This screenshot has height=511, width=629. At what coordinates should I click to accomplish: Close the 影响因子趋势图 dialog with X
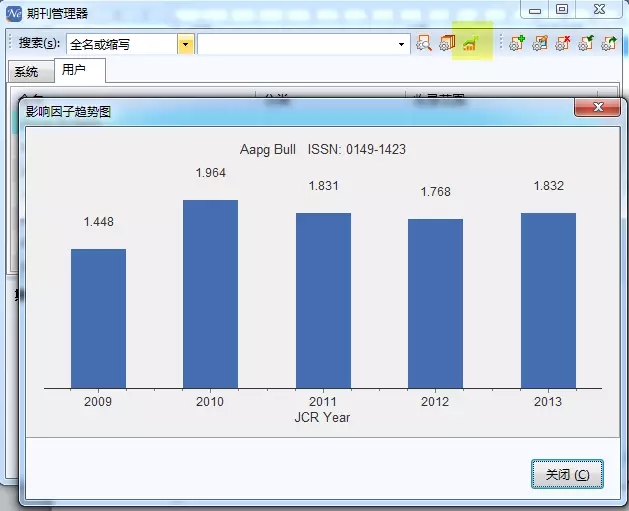(598, 107)
